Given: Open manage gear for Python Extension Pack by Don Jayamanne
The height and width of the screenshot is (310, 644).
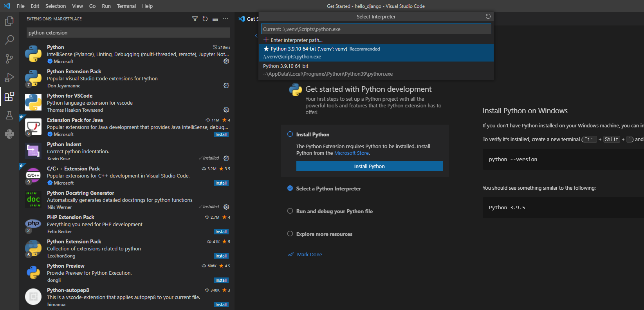Looking at the screenshot, I should pos(226,85).
